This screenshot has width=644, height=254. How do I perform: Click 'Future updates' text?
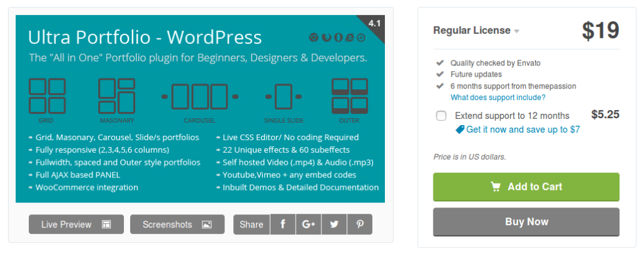476,74
